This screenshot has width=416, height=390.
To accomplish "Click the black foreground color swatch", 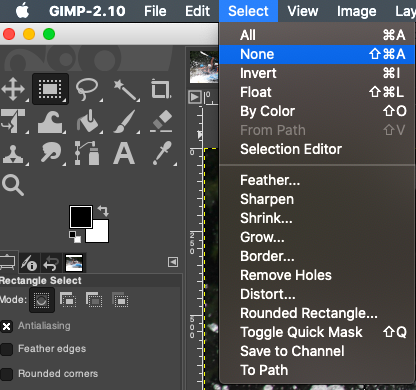I will (x=81, y=217).
